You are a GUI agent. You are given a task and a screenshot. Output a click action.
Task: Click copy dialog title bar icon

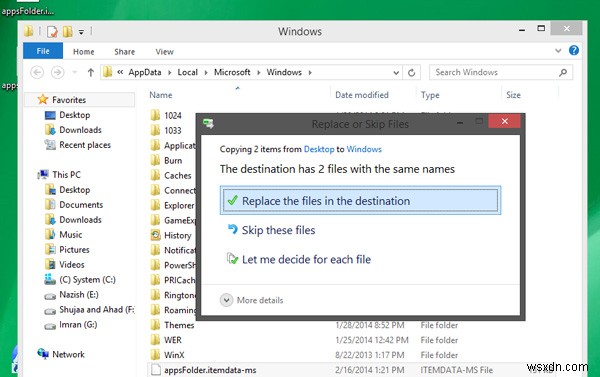point(209,123)
